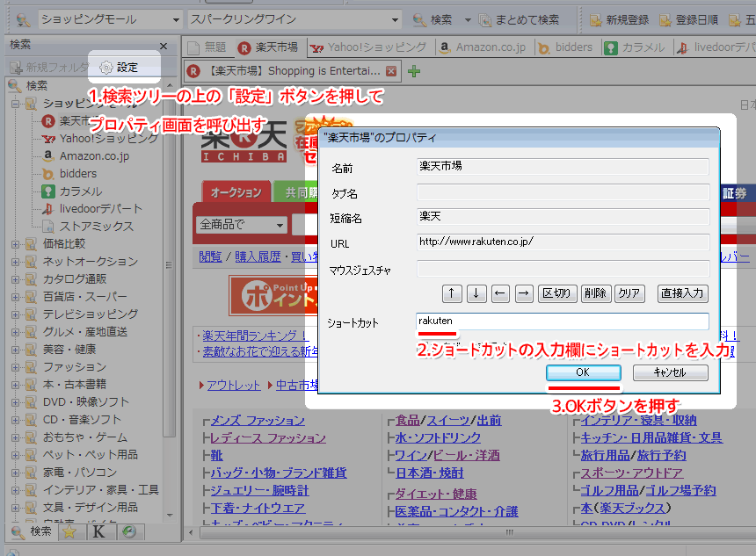
Task: Click the down arrow gesture button
Action: click(476, 293)
